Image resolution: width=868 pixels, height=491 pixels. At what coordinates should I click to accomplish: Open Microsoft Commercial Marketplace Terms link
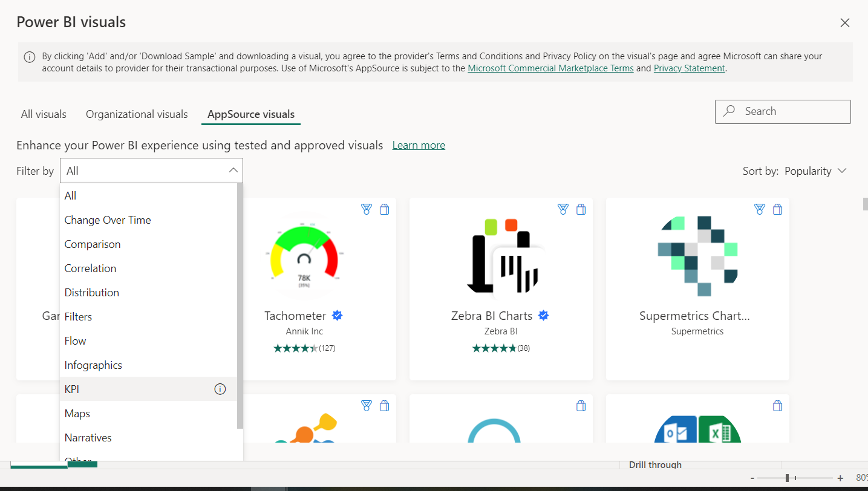(x=550, y=68)
